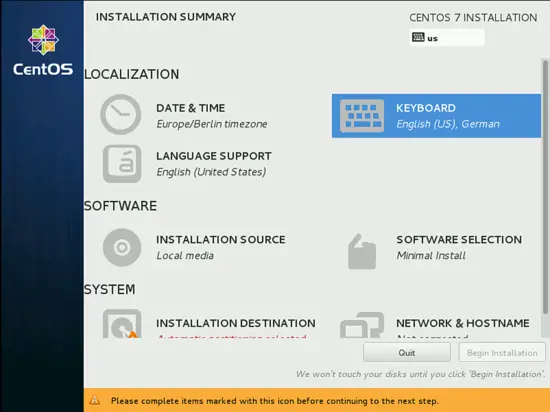550x412 pixels.
Task: Open the Software Selection package icon
Action: (362, 251)
